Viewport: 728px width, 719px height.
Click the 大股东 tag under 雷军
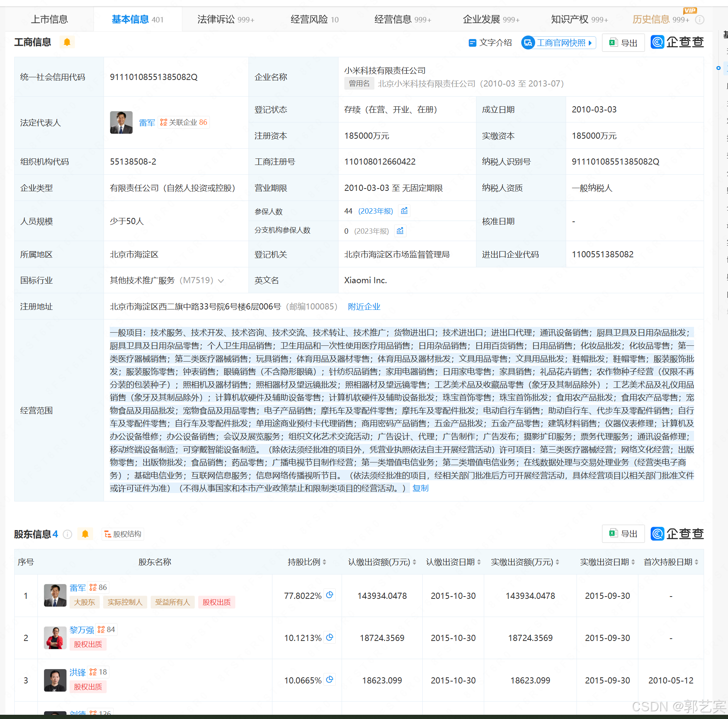click(x=84, y=602)
